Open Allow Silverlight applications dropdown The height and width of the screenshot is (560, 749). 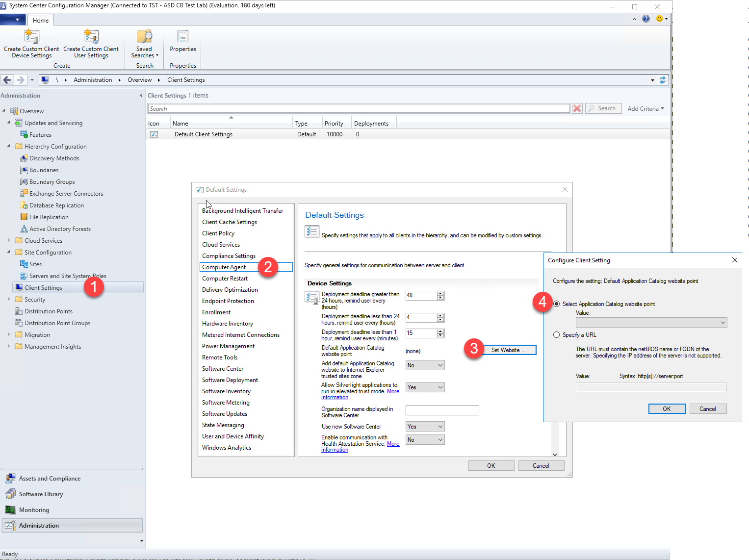425,387
